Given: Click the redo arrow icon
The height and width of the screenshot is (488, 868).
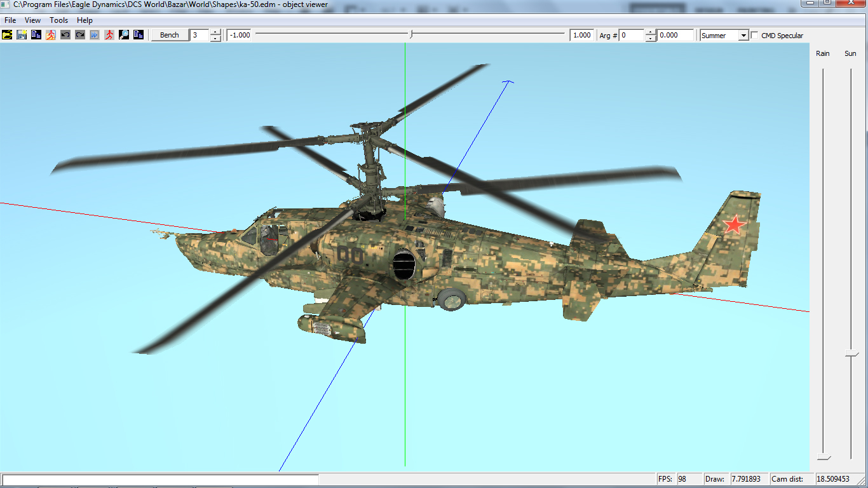Looking at the screenshot, I should tap(80, 35).
